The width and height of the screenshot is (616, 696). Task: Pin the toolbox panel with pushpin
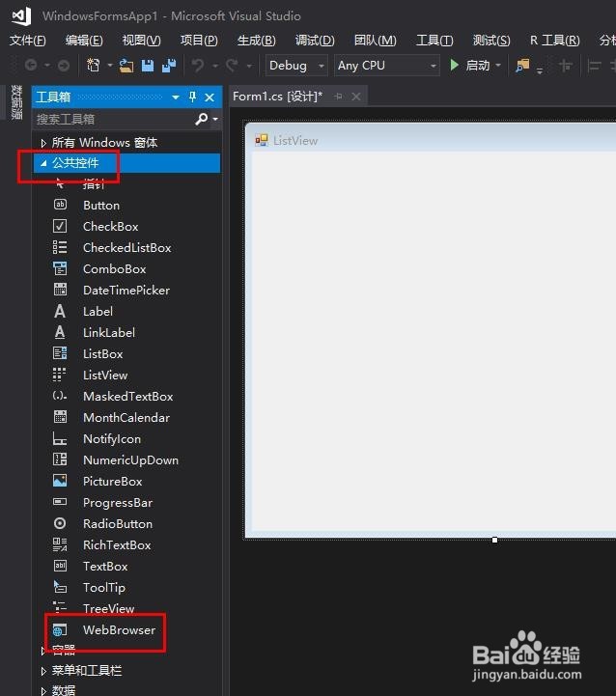coord(192,97)
